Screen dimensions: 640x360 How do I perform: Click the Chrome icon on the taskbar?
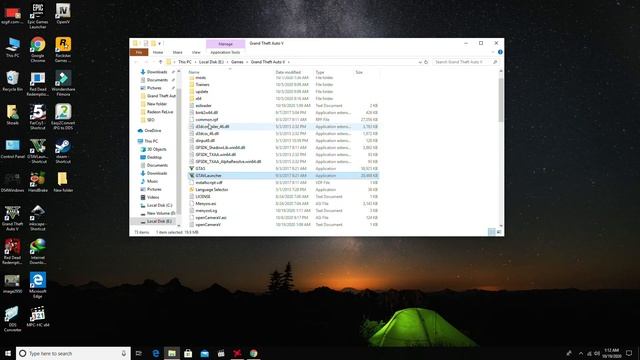coord(253,353)
